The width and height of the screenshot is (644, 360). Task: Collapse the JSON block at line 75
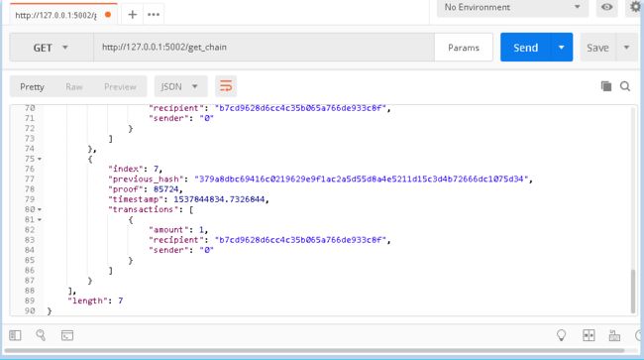tap(40, 159)
